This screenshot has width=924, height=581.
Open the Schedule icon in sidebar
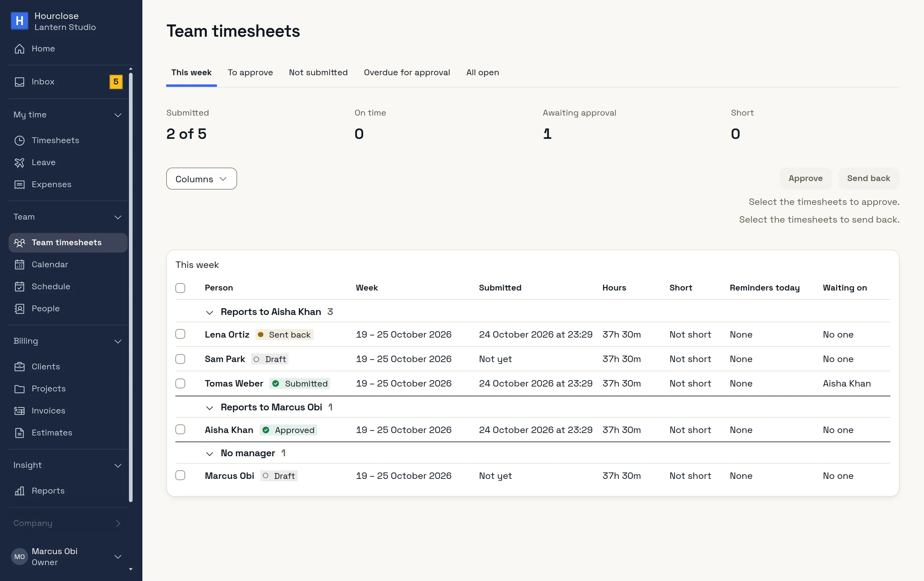pyautogui.click(x=20, y=287)
